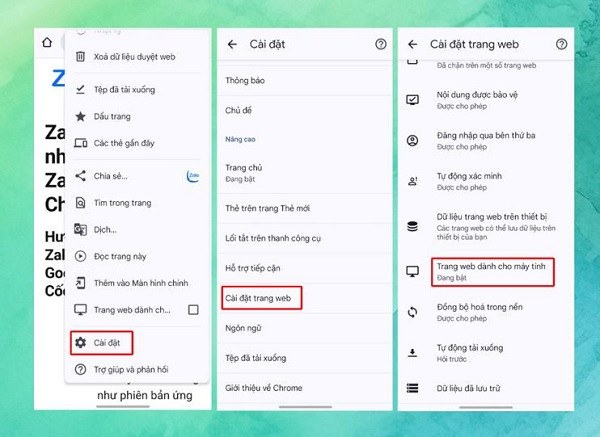Image resolution: width=600 pixels, height=437 pixels.
Task: Open Dấu trang menu entry
Action: (137, 116)
